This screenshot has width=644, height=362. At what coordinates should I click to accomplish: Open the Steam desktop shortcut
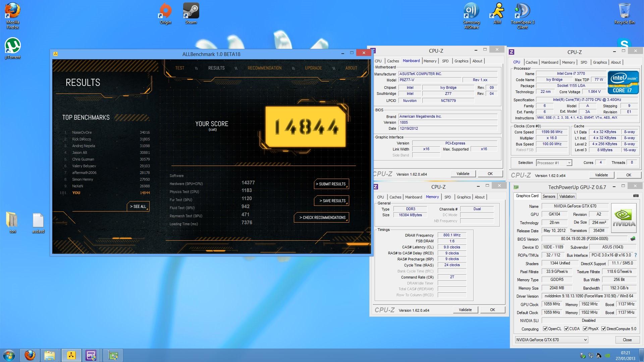[x=191, y=14]
